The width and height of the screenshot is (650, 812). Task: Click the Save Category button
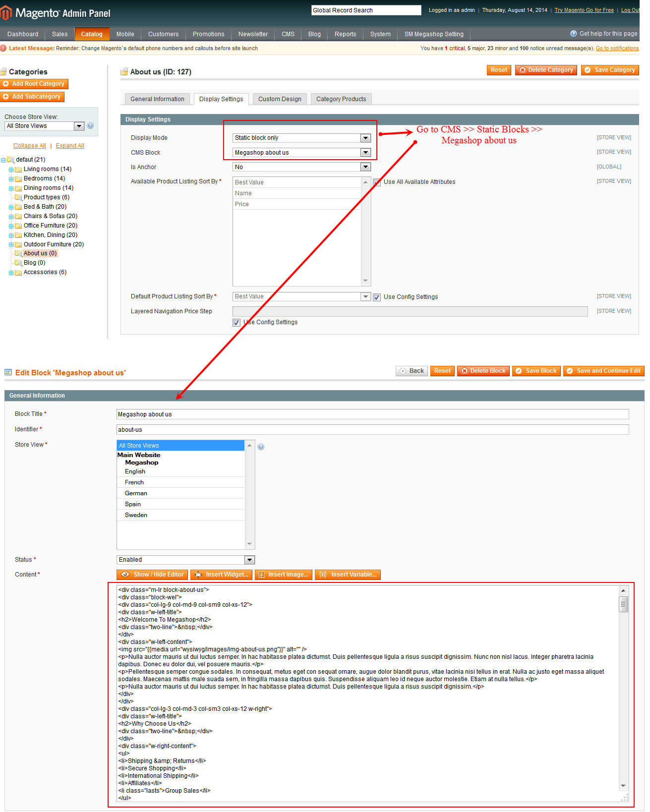pyautogui.click(x=610, y=70)
